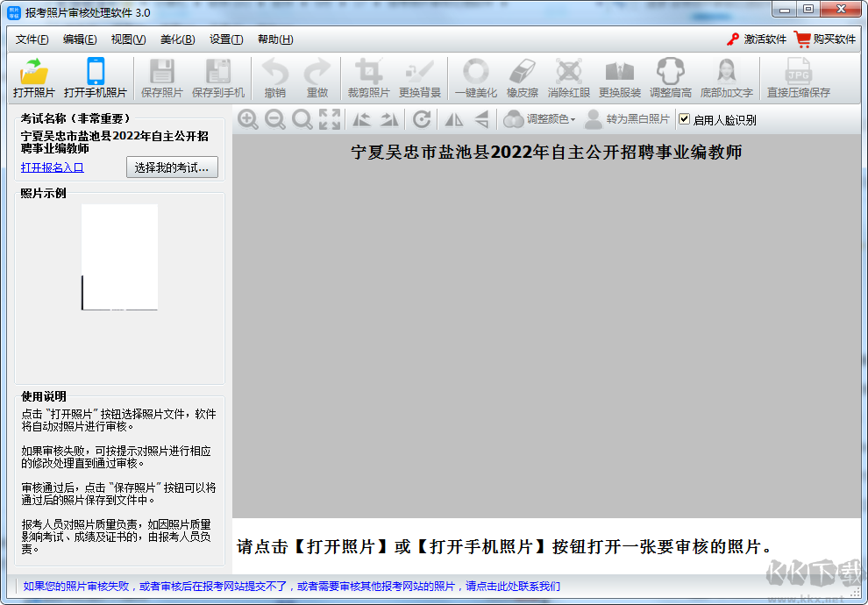Click the 照片示例 sample photo thumbnail
Screen dimensions: 868x605
point(119,257)
